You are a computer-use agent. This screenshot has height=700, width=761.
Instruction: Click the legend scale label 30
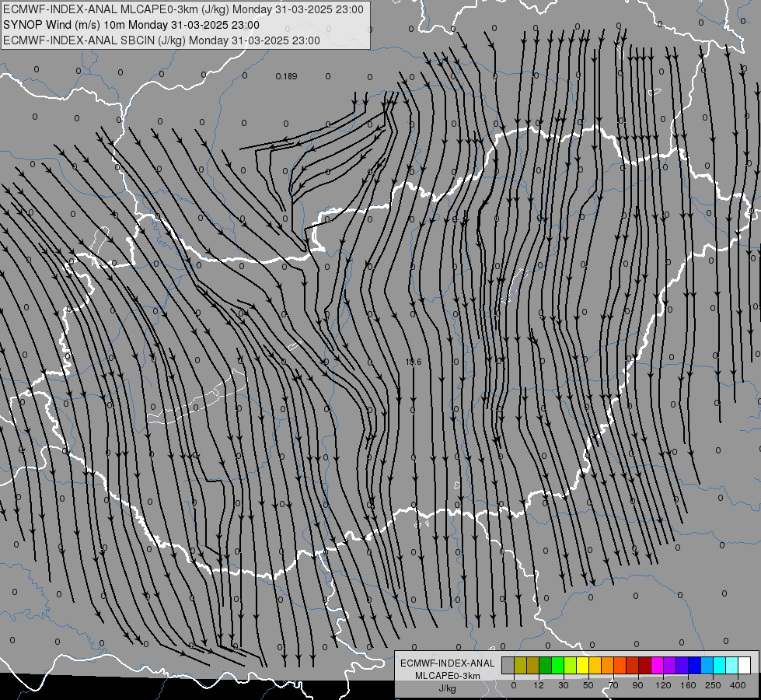pyautogui.click(x=564, y=685)
